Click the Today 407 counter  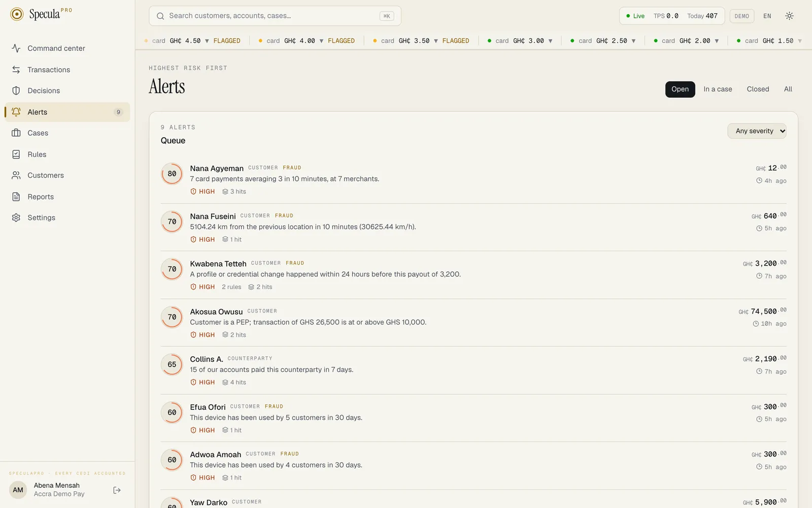pos(702,16)
